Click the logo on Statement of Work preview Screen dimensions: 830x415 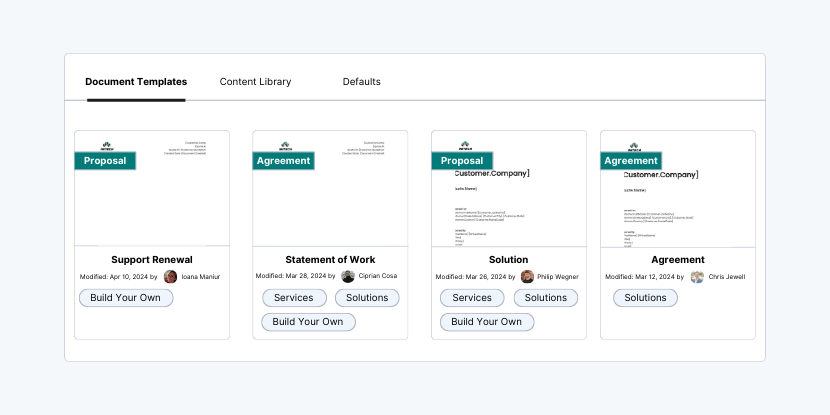pyautogui.click(x=285, y=144)
